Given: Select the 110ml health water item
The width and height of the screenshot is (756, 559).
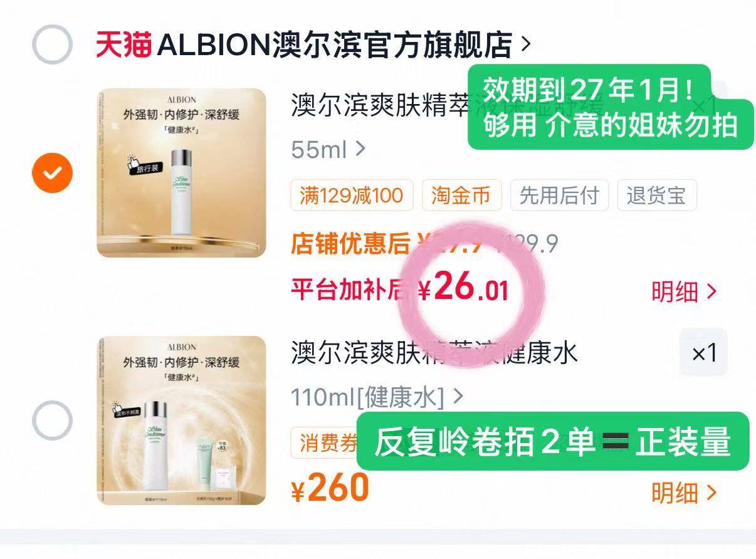Looking at the screenshot, I should (x=52, y=420).
